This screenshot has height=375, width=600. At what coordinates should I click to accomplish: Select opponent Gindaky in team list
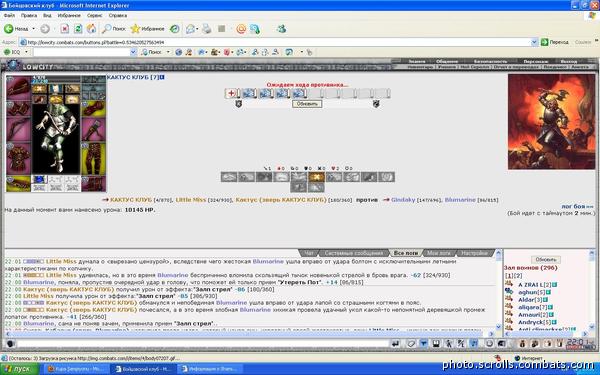click(x=403, y=200)
